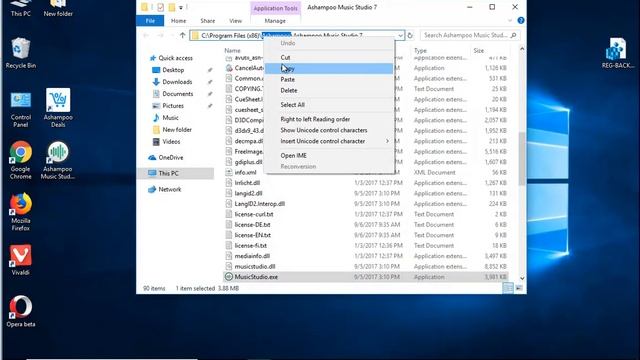
Task: Open the This PC desktop icon
Action: 20,8
